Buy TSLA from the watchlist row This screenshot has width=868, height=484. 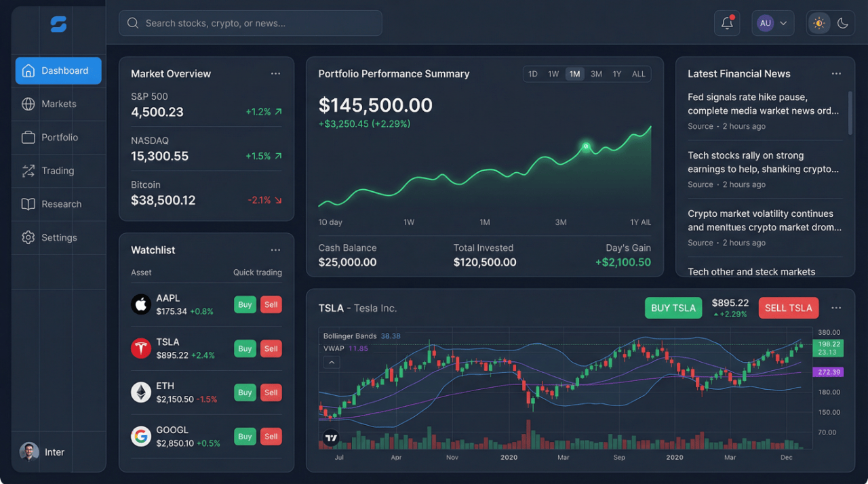click(245, 348)
